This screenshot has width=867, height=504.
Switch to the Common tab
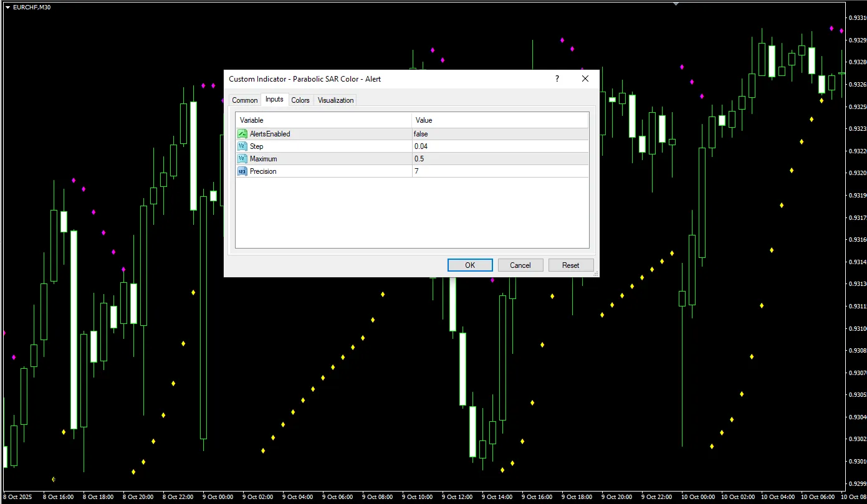(x=244, y=100)
